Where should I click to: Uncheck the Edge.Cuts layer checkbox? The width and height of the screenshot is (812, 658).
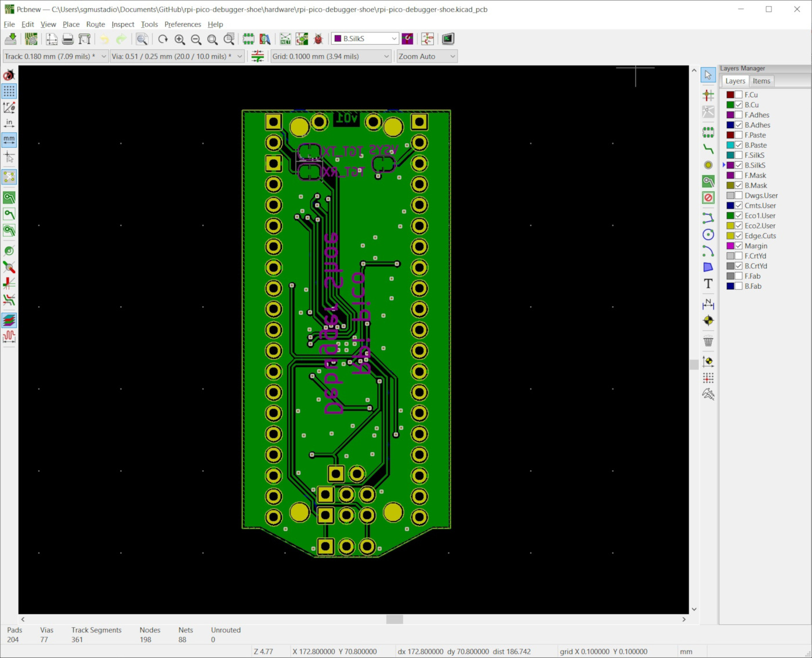click(x=739, y=236)
